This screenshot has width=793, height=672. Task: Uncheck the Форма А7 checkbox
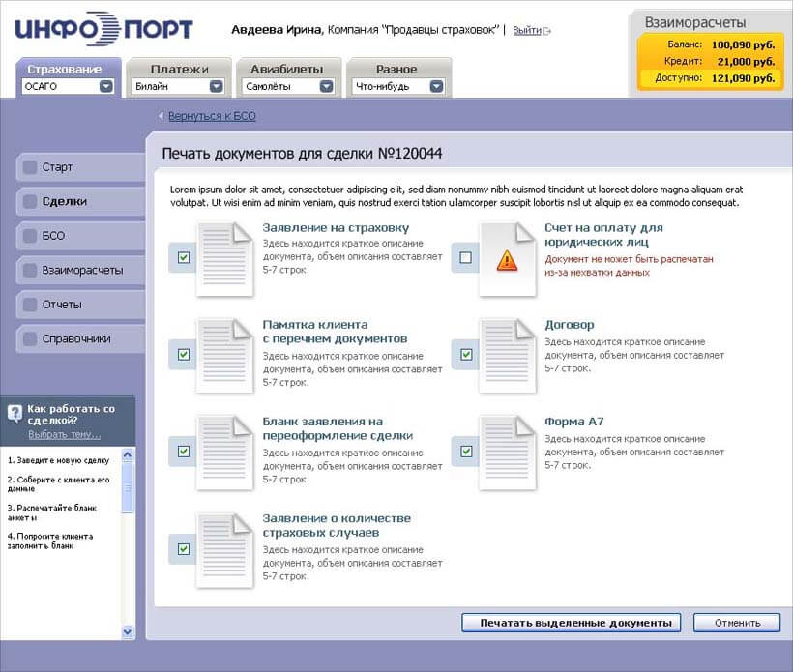[x=466, y=452]
